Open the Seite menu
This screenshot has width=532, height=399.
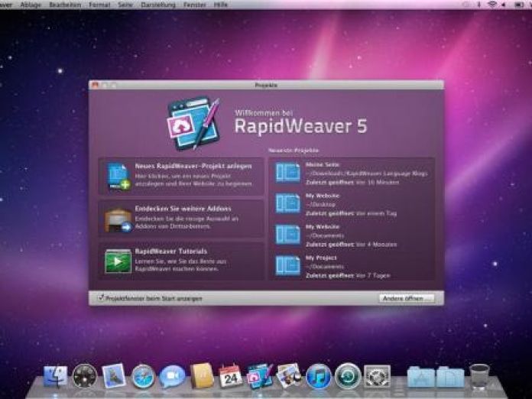(x=125, y=5)
